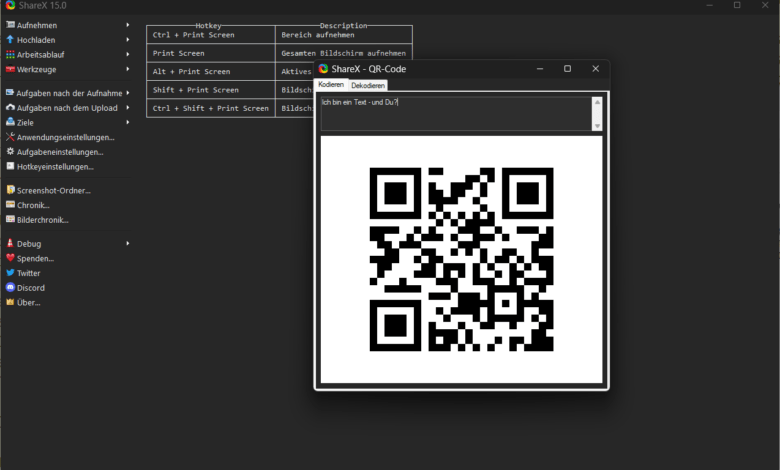
Task: Expand Aufgaben nach der Aufnahme submenu arrow
Action: 128,93
